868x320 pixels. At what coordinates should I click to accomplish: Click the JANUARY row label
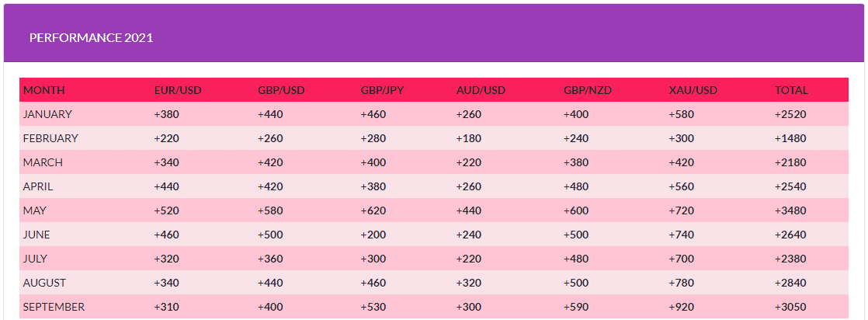click(47, 114)
